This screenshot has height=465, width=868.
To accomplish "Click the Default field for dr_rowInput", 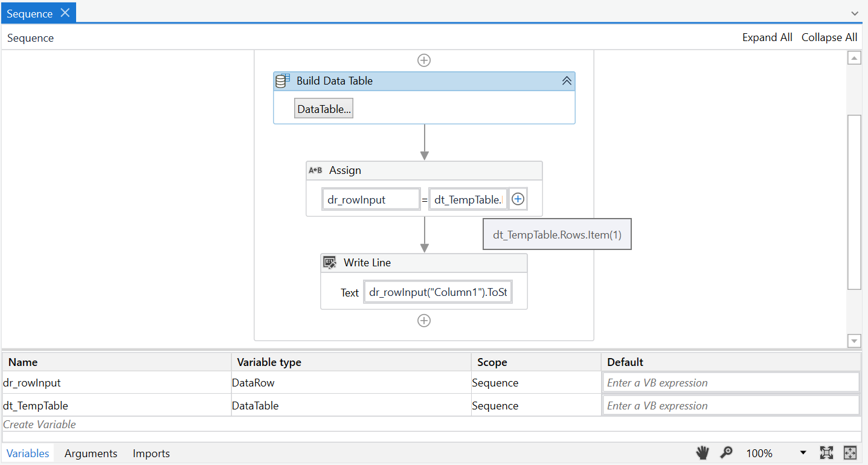I will [x=730, y=383].
